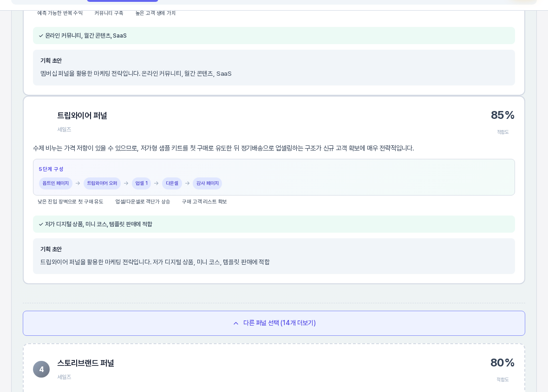Select the 업셀 1 step pill

[x=142, y=183]
